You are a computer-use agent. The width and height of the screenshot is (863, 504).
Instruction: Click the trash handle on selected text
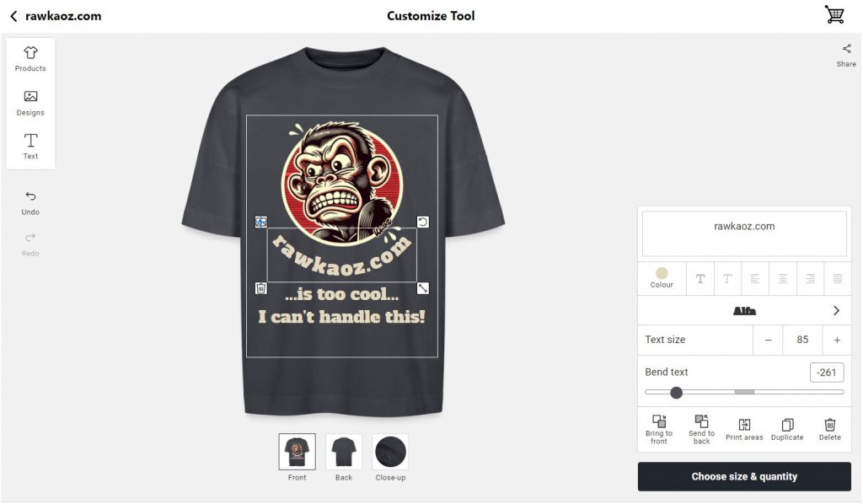point(261,288)
